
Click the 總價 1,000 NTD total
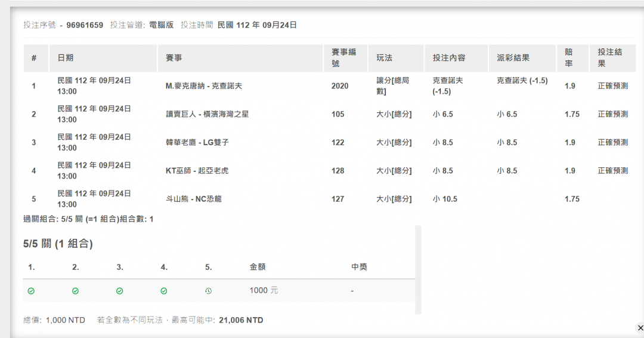pos(54,320)
